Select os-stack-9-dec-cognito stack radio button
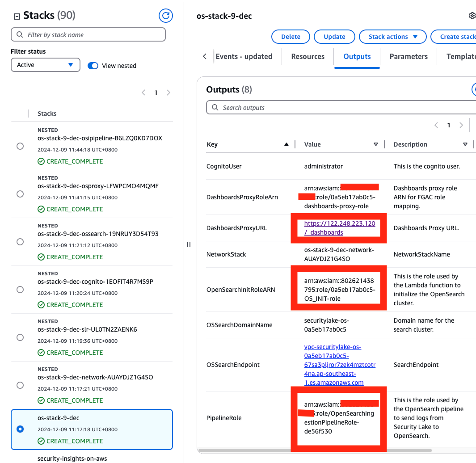 coord(20,290)
